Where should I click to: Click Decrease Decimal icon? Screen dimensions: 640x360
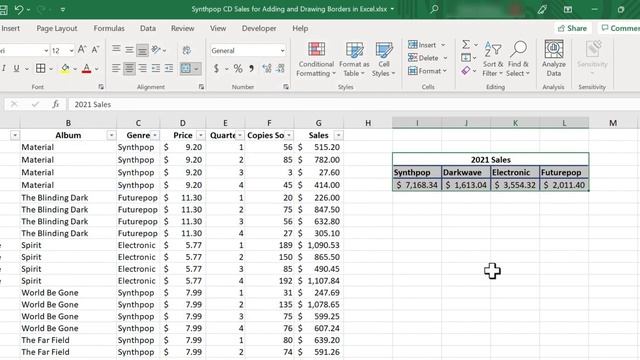280,69
